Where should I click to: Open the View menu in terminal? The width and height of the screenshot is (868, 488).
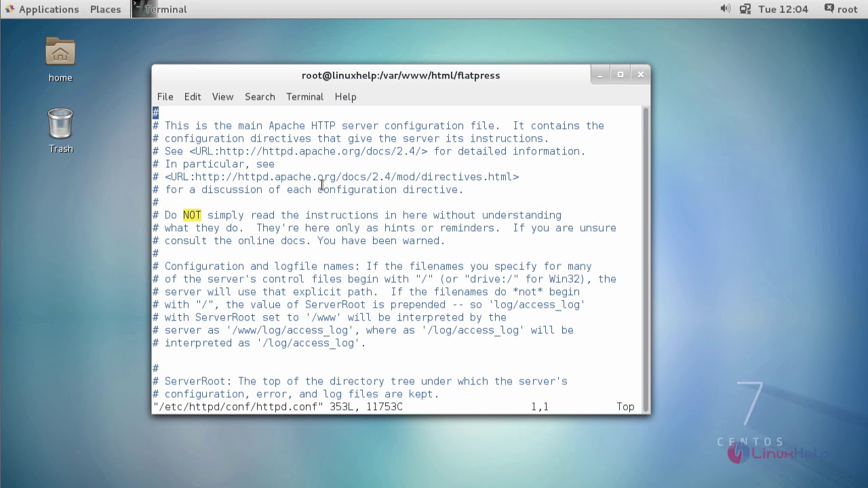coord(222,96)
